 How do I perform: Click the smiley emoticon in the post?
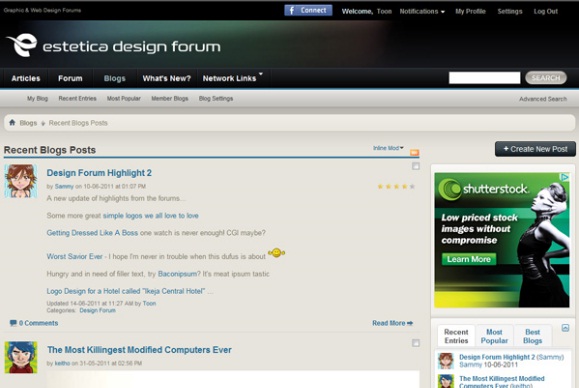pyautogui.click(x=276, y=253)
